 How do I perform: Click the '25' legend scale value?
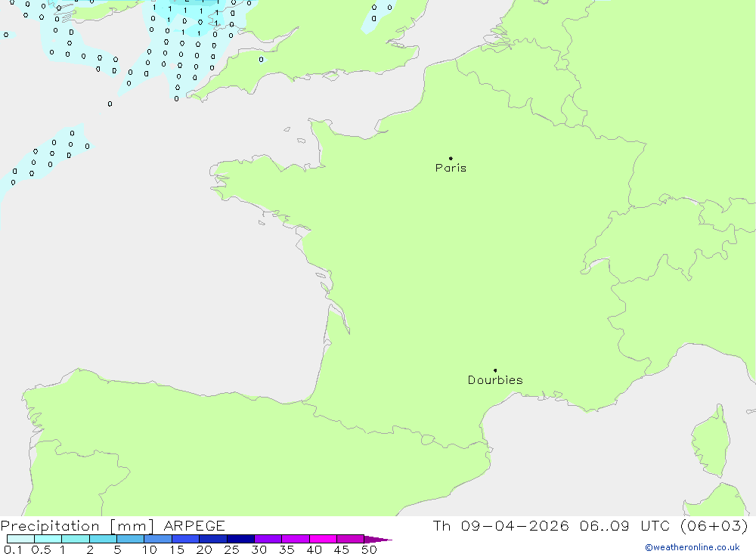click(x=232, y=549)
